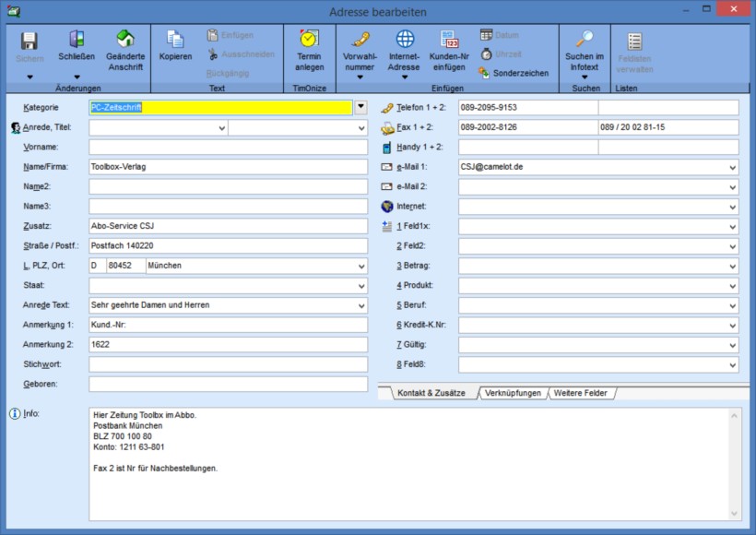This screenshot has height=535, width=756.
Task: Click the Einfügen clipboard paste icon
Action: point(213,35)
